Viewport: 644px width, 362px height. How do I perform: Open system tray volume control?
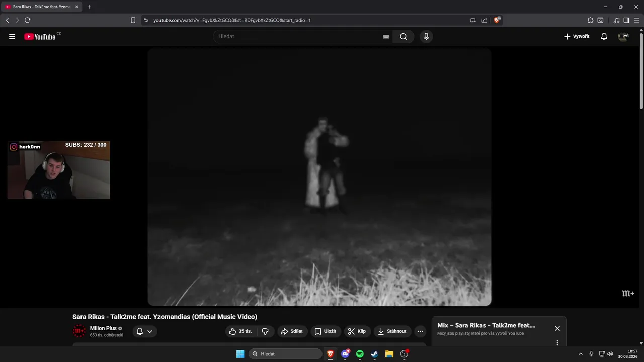pos(610,354)
